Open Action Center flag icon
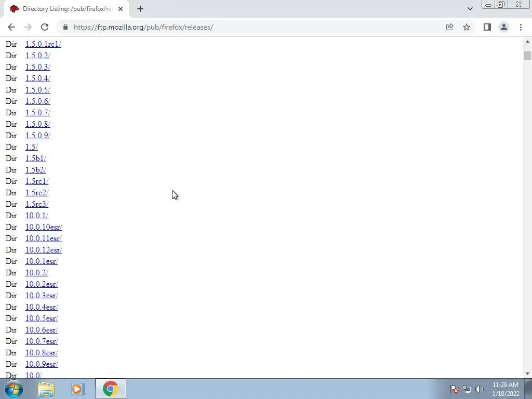This screenshot has height=399, width=532. (x=455, y=389)
